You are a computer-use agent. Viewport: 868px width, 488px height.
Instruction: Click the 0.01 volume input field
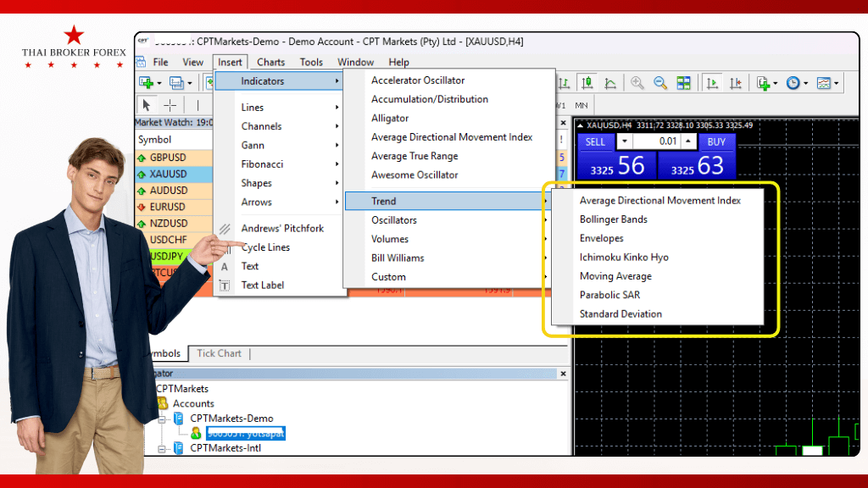pos(657,141)
